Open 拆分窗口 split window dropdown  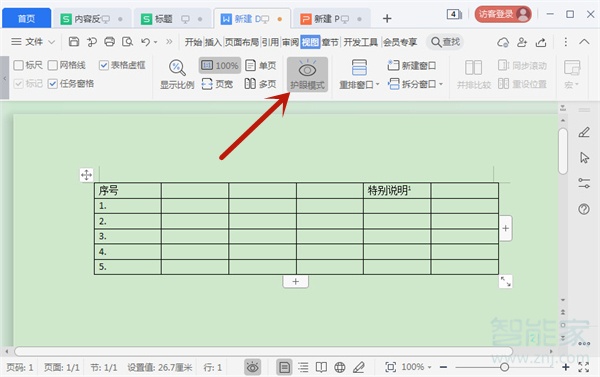tap(415, 83)
